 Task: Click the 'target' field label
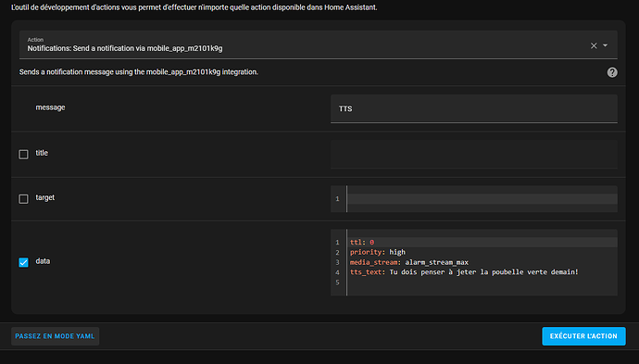click(44, 197)
